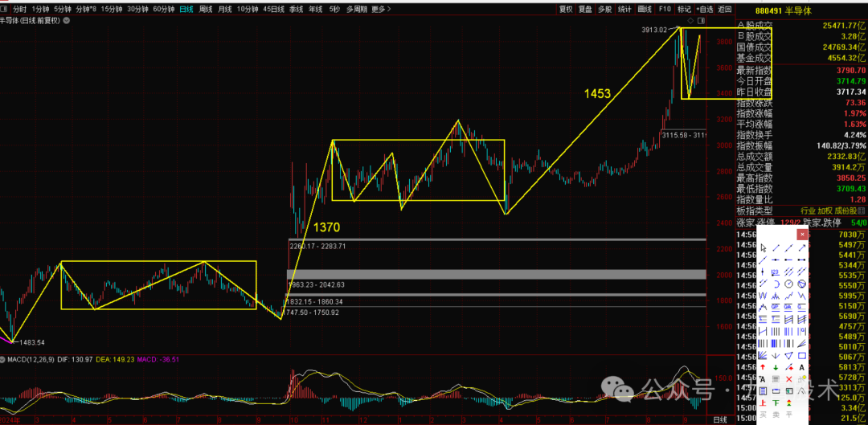
Task: Select the 日线 daily period tab
Action: pyautogui.click(x=186, y=9)
